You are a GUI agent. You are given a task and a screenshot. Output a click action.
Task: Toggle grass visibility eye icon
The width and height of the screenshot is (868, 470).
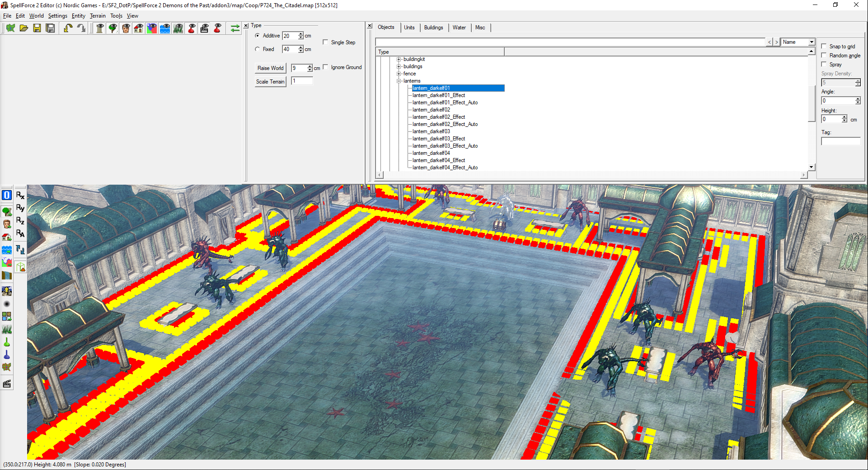pyautogui.click(x=178, y=28)
